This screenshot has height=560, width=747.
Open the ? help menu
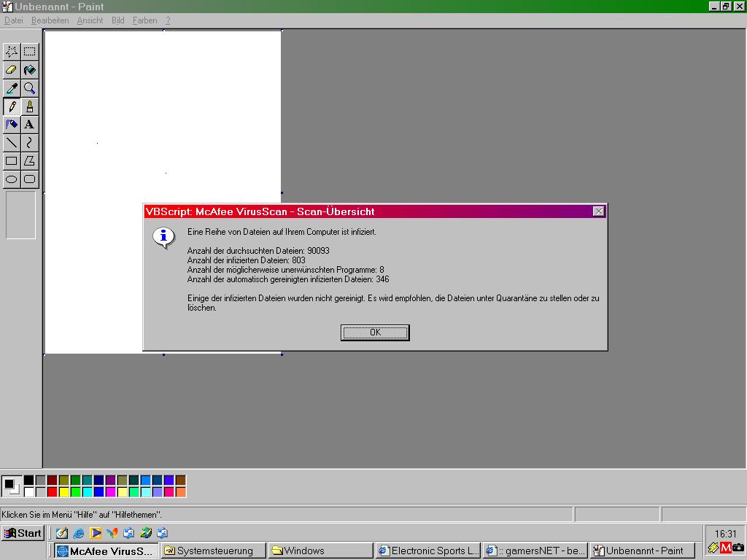169,20
